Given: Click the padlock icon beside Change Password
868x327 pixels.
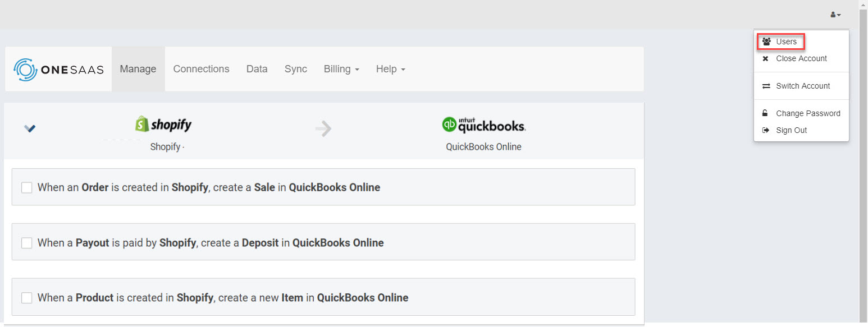Looking at the screenshot, I should 765,113.
